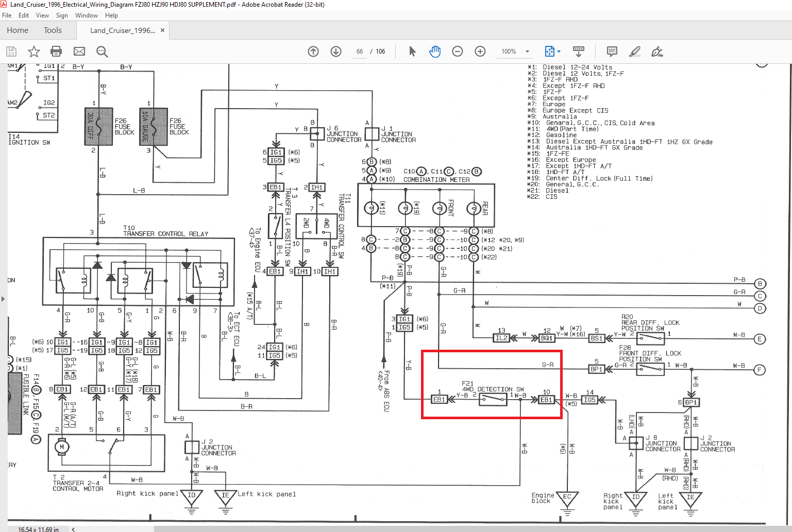Open the Help menu
This screenshot has width=792, height=532.
[111, 15]
